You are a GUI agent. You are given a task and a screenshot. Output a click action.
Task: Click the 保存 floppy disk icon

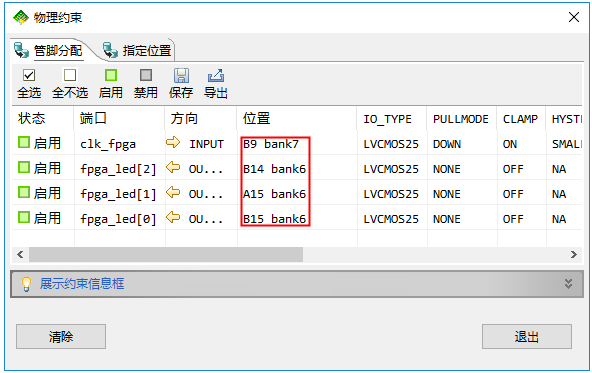[181, 76]
